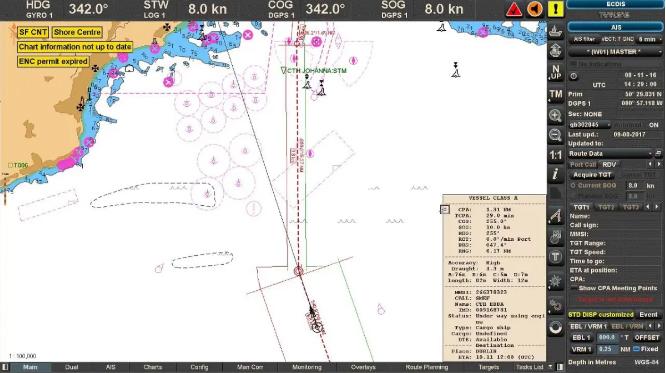Expand the (W01) MASTER dropdown

615,52
